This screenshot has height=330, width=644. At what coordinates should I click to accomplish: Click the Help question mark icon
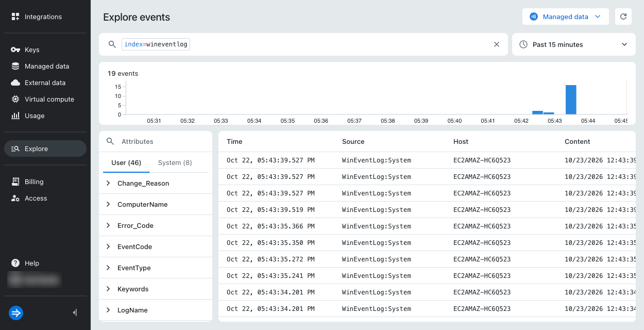coord(15,263)
